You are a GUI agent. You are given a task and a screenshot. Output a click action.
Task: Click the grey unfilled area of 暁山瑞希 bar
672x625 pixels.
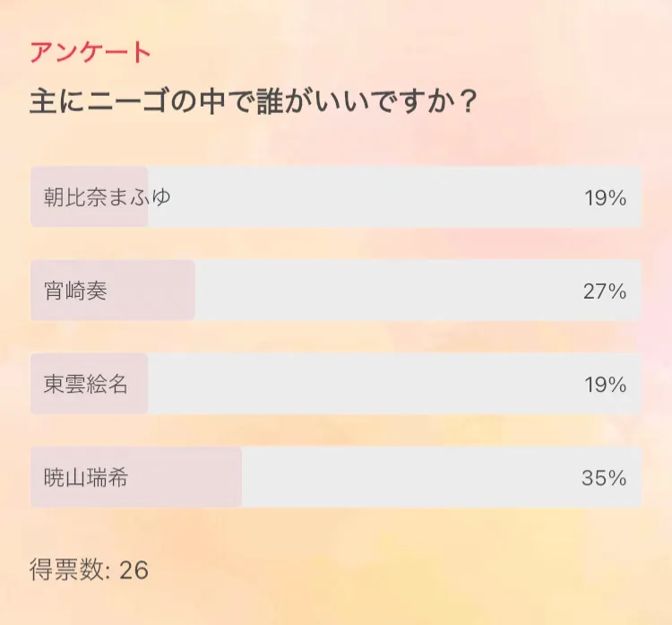[403, 478]
